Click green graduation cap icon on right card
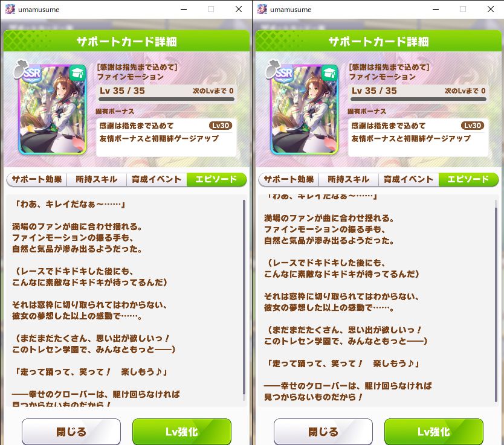 tap(329, 74)
